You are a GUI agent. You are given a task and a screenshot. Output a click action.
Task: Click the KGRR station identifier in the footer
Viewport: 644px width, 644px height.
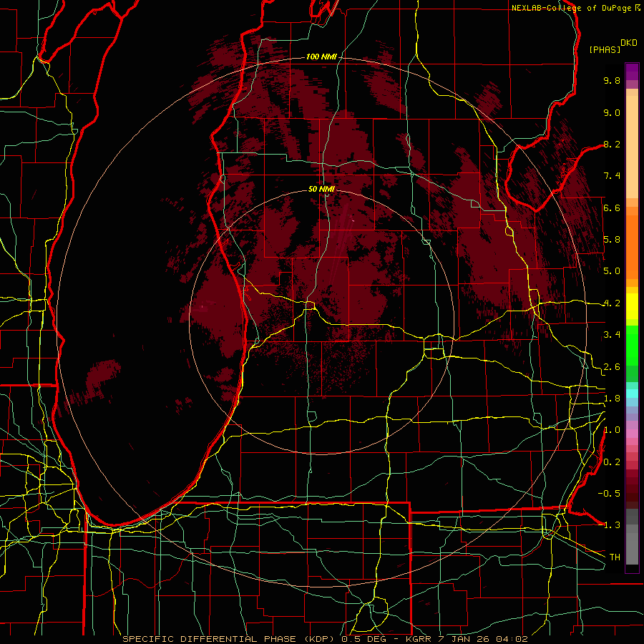tap(419, 639)
